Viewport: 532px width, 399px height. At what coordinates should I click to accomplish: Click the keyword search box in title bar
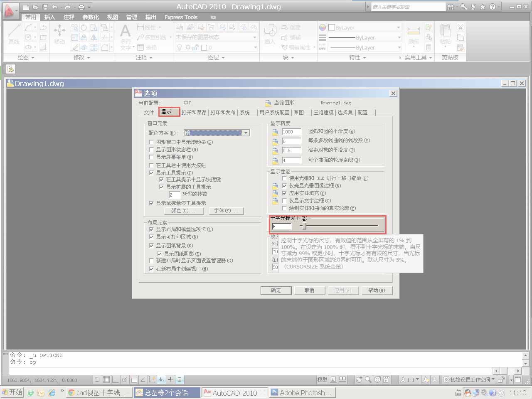coord(408,7)
